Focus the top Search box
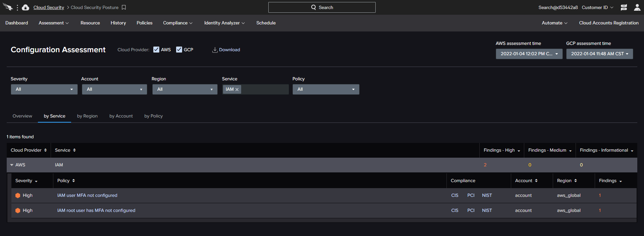This screenshot has width=644, height=236. (322, 7)
